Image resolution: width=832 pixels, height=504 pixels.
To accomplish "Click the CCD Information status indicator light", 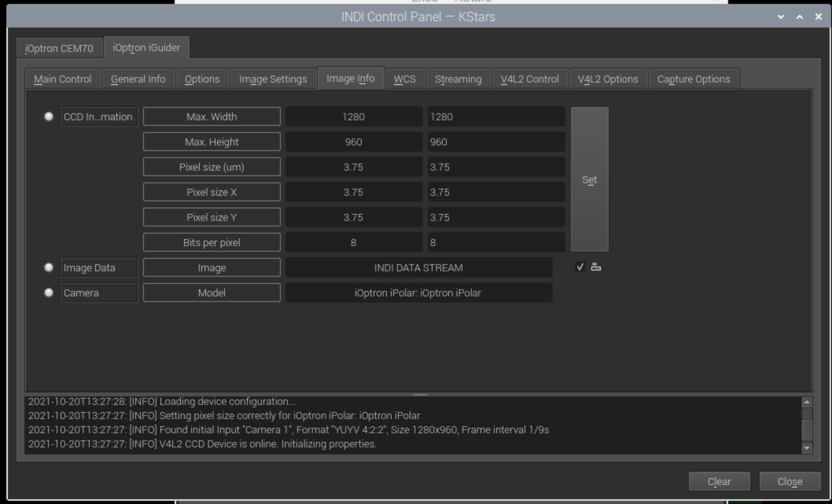I will [49, 116].
